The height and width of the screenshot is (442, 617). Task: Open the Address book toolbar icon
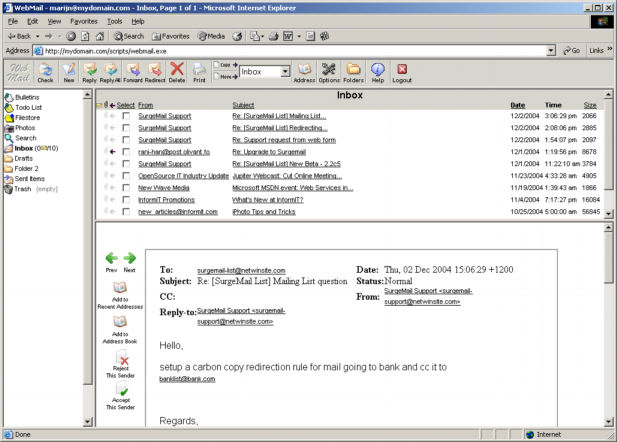click(x=304, y=72)
